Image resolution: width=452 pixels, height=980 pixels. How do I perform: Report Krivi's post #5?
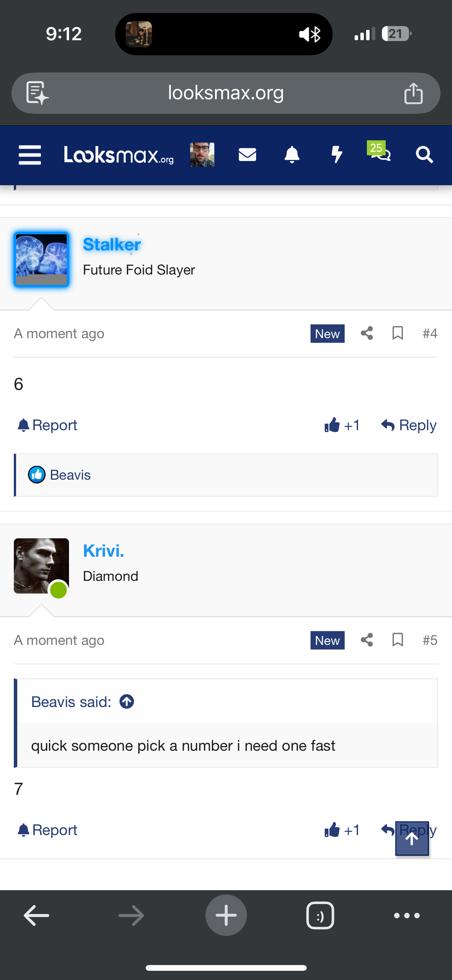[x=48, y=830]
